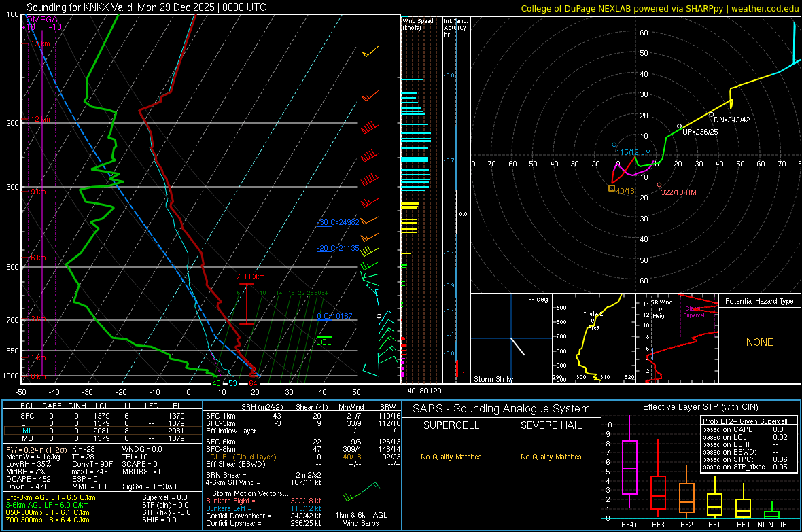This screenshot has height=532, width=802.
Task: Select the MU parcel row
Action: tap(101, 438)
